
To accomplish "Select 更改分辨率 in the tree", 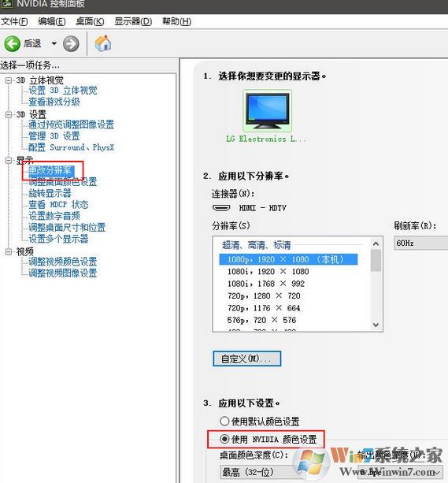I will (x=51, y=170).
